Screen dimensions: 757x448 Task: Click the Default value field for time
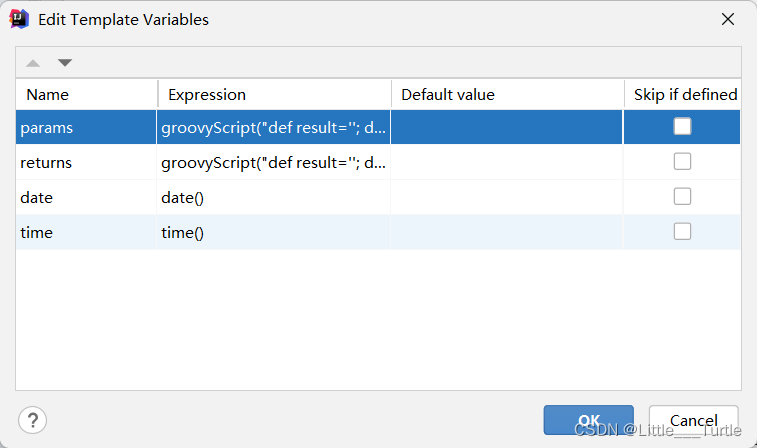pyautogui.click(x=507, y=232)
